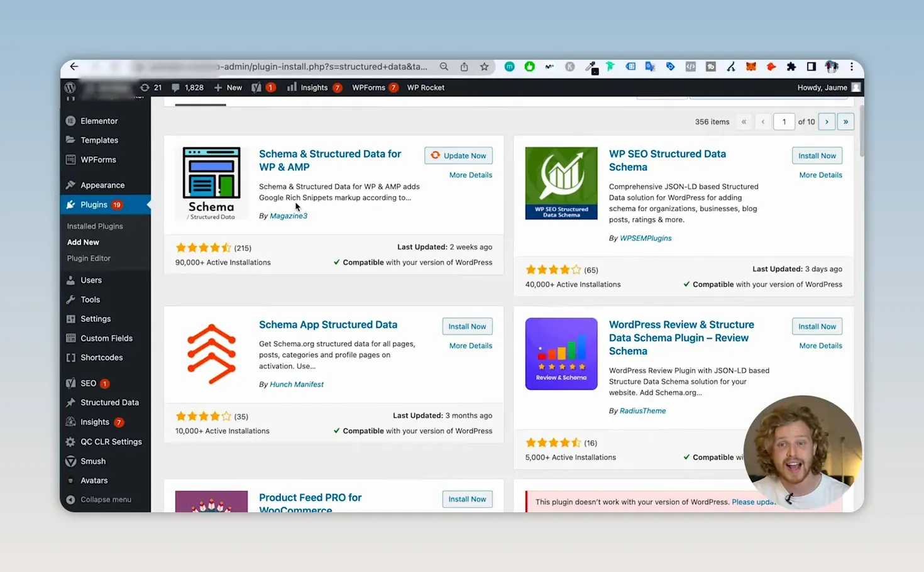Open More Details for WordPress Review plugin
This screenshot has width=924, height=572.
820,346
